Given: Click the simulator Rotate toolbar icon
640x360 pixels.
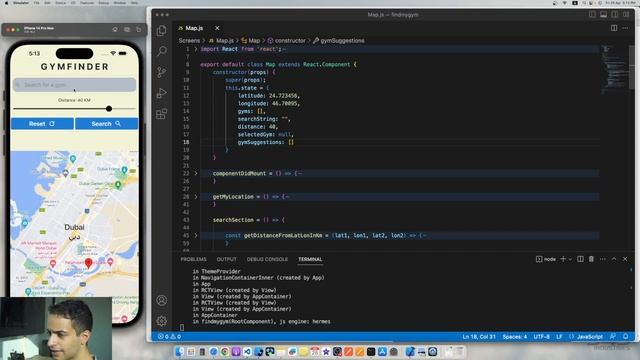Looking at the screenshot, I should (139, 29).
